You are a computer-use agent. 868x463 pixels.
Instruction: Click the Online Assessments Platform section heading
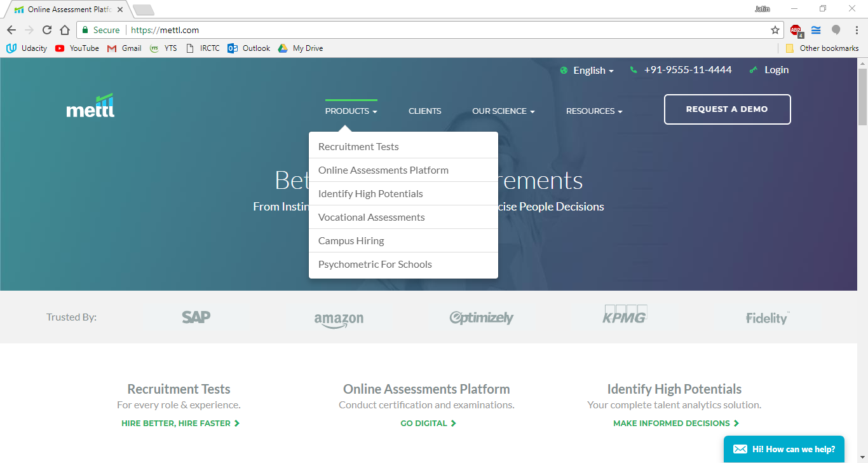[426, 389]
